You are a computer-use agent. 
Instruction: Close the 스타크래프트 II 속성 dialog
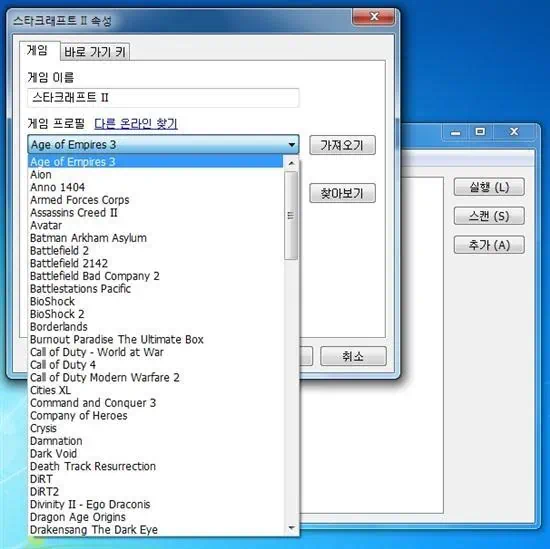point(374,17)
